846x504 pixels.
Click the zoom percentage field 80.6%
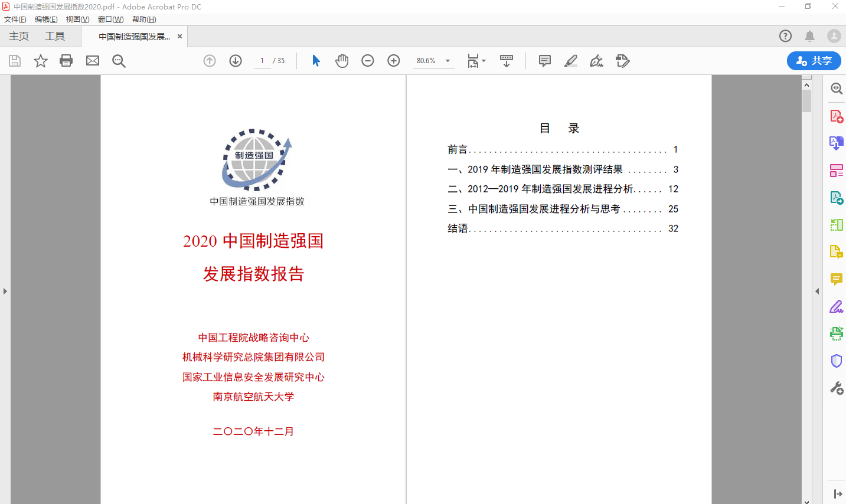[x=426, y=61]
